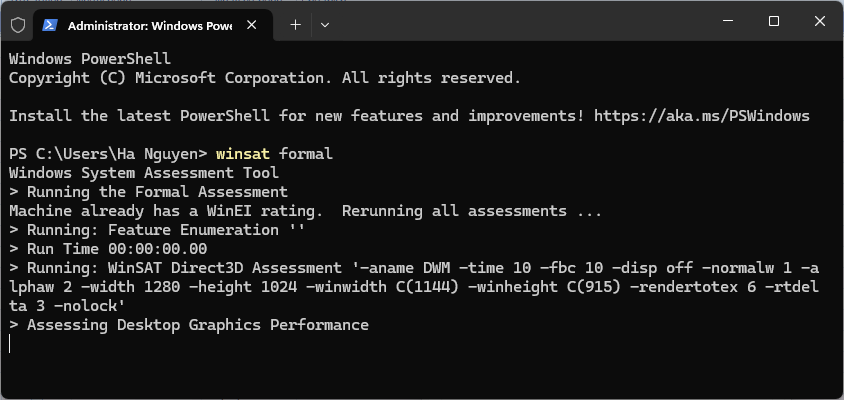Click the 'Run Time 00:00:00.00' text

(117, 249)
